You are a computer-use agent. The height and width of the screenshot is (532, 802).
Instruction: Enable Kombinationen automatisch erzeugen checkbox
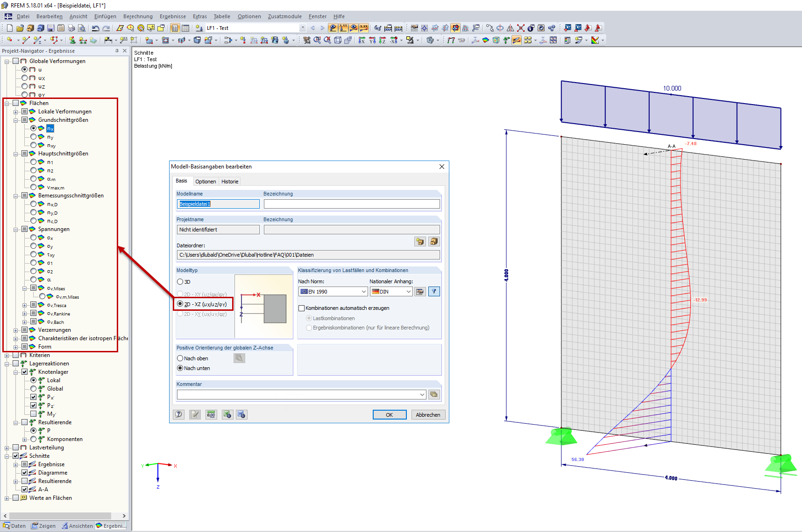click(x=301, y=308)
